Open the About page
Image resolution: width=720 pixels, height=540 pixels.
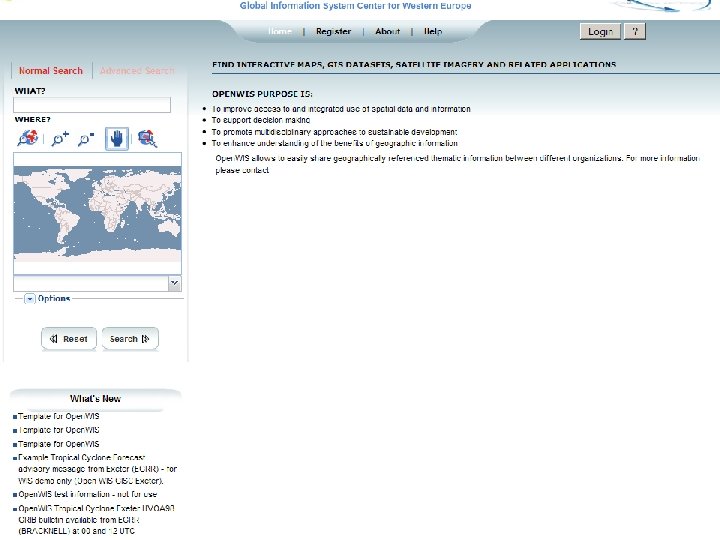pos(388,31)
